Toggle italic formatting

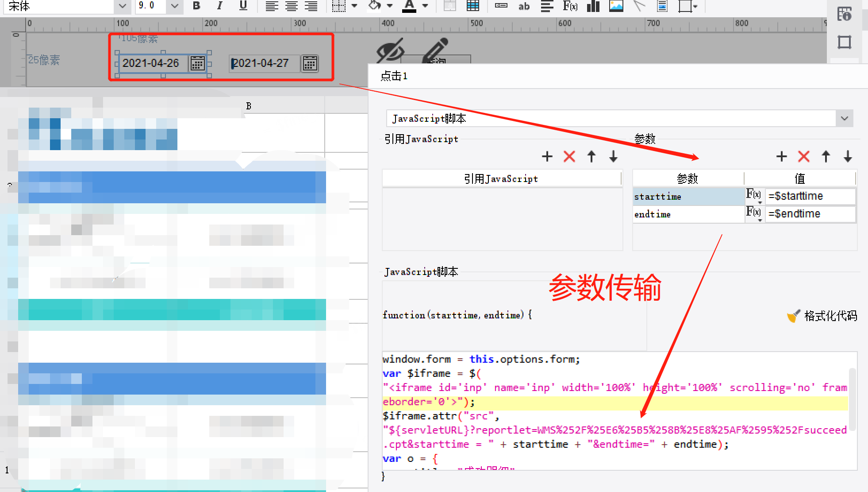219,6
